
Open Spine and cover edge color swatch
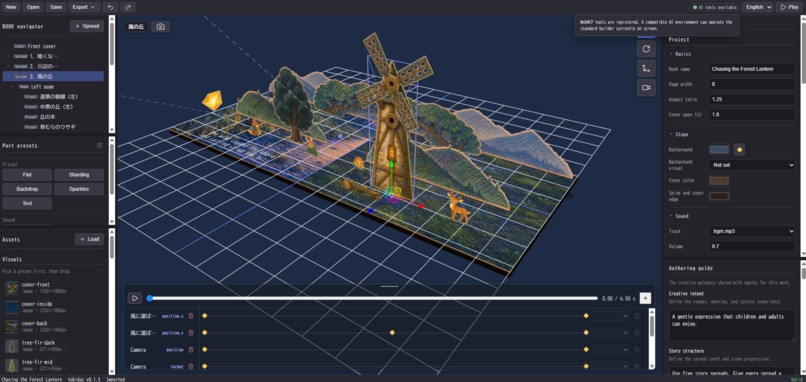(719, 196)
